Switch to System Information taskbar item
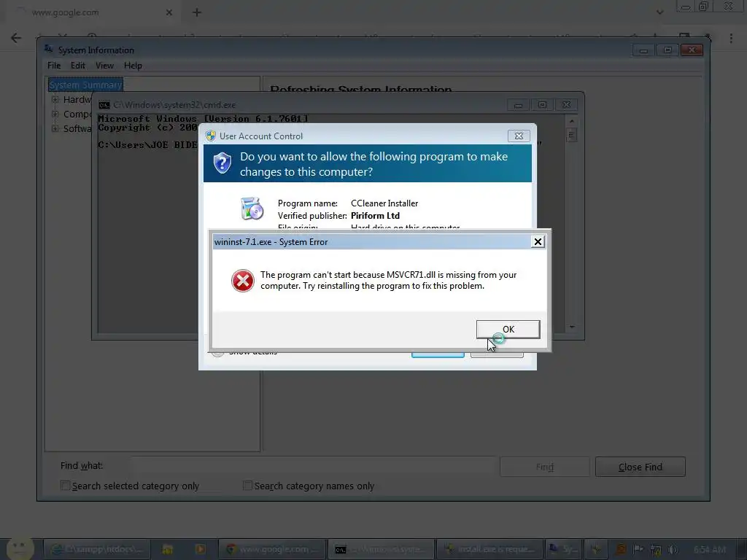This screenshot has width=747, height=560. tap(562, 549)
